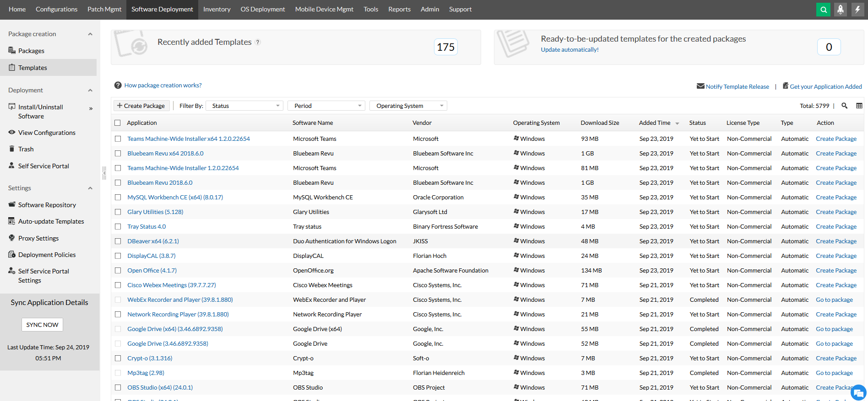
Task: Open the Status filter dropdown
Action: tap(244, 106)
